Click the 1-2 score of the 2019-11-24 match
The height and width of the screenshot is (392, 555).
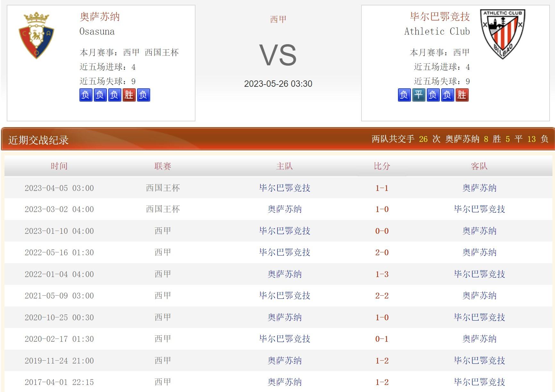coord(382,361)
